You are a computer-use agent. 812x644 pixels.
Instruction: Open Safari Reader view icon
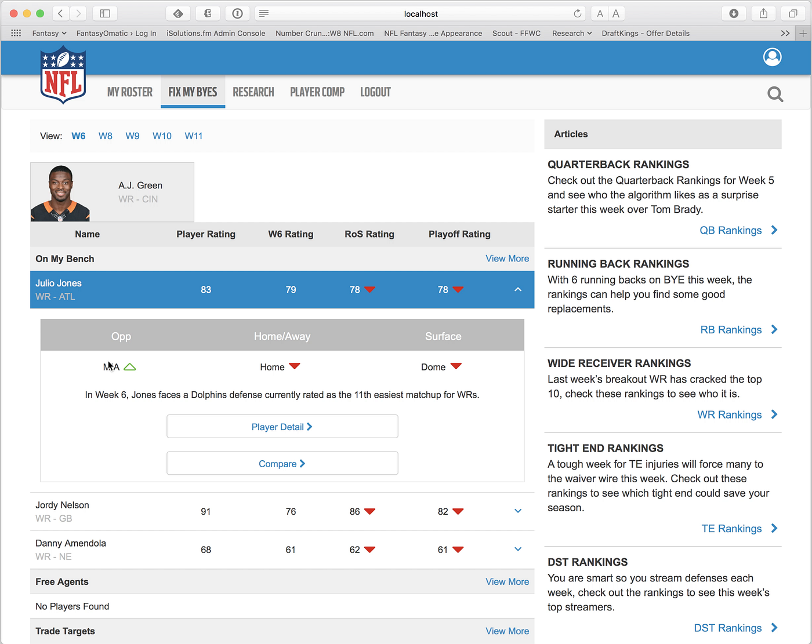click(264, 13)
